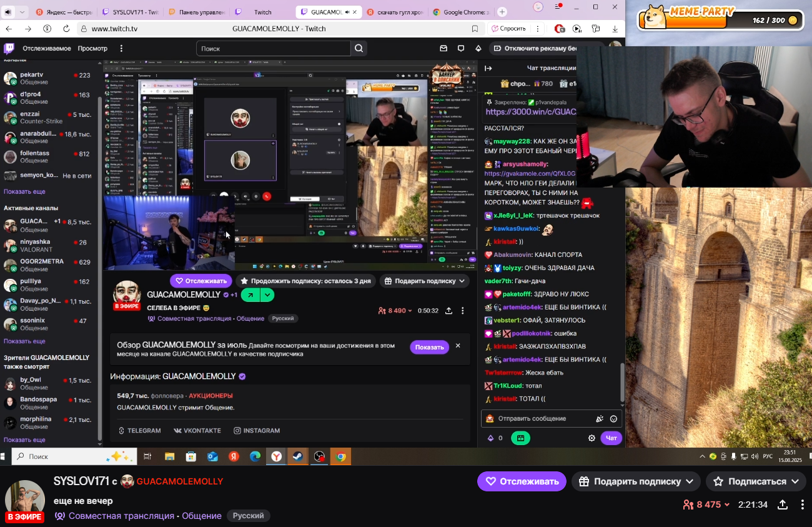Image resolution: width=812 pixels, height=527 pixels.
Task: Click the Bits crown icon in top bar
Action: [x=478, y=48]
